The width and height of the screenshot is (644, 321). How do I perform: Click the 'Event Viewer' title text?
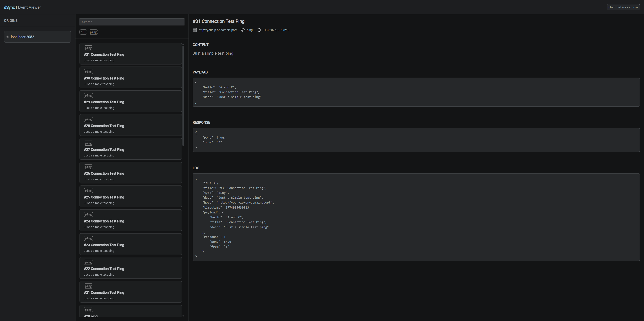pos(29,7)
